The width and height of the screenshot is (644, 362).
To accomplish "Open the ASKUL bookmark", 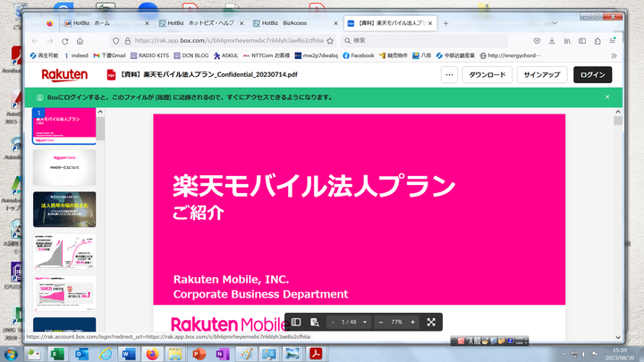I will [x=225, y=55].
